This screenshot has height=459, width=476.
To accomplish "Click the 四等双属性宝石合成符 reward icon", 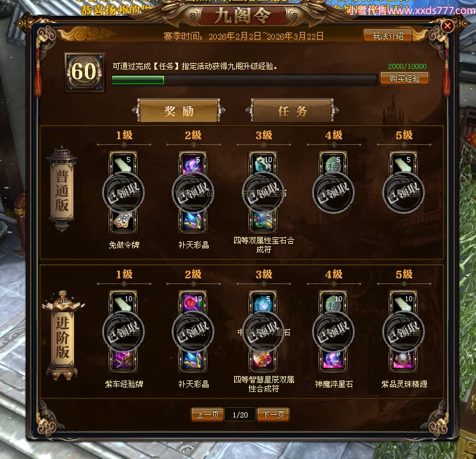I will point(263,222).
